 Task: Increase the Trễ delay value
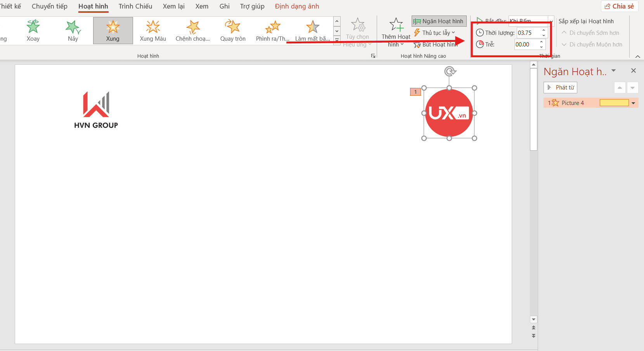click(x=542, y=42)
